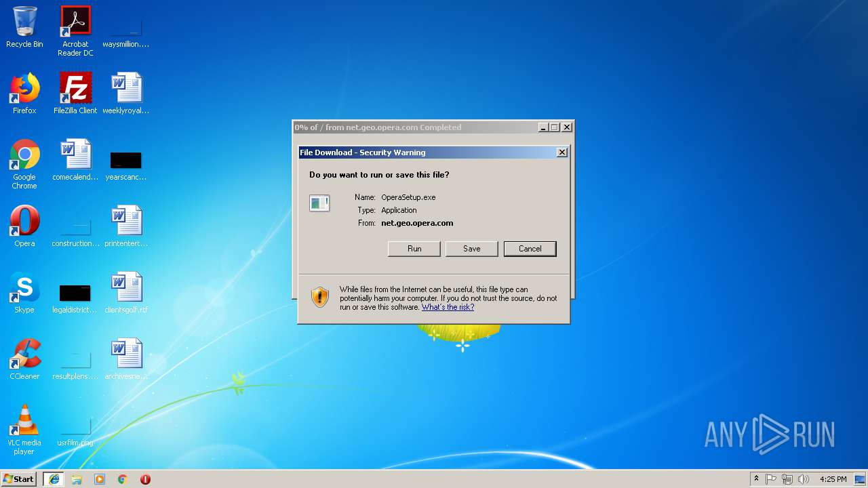868x488 pixels.
Task: Click Opera icon in taskbar
Action: click(145, 479)
